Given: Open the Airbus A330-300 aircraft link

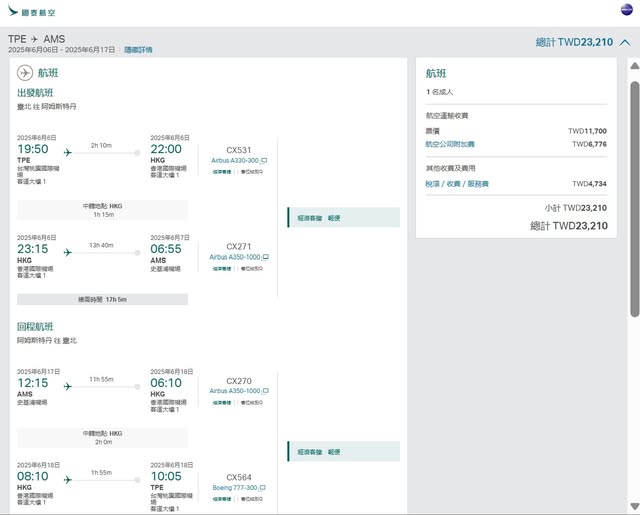Looking at the screenshot, I should (235, 161).
